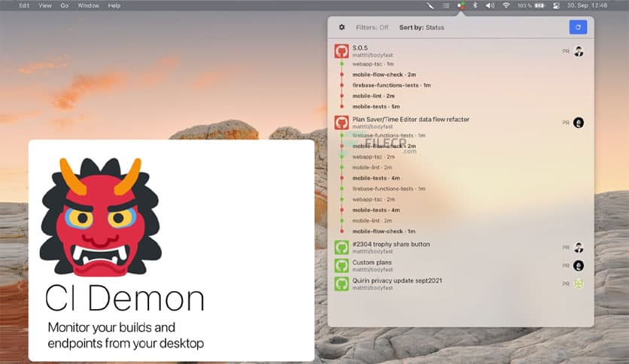Open the Edit menu
629x364 pixels.
click(x=24, y=5)
